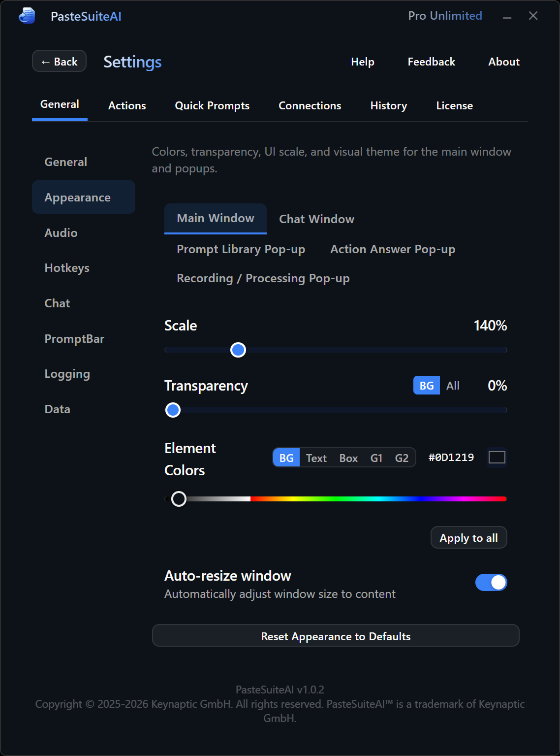Click the Transparency slider handle
Viewport: 560px width, 756px height.
click(x=173, y=410)
